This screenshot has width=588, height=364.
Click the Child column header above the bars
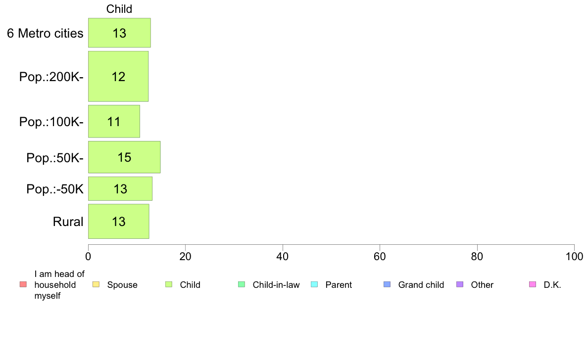click(x=119, y=9)
